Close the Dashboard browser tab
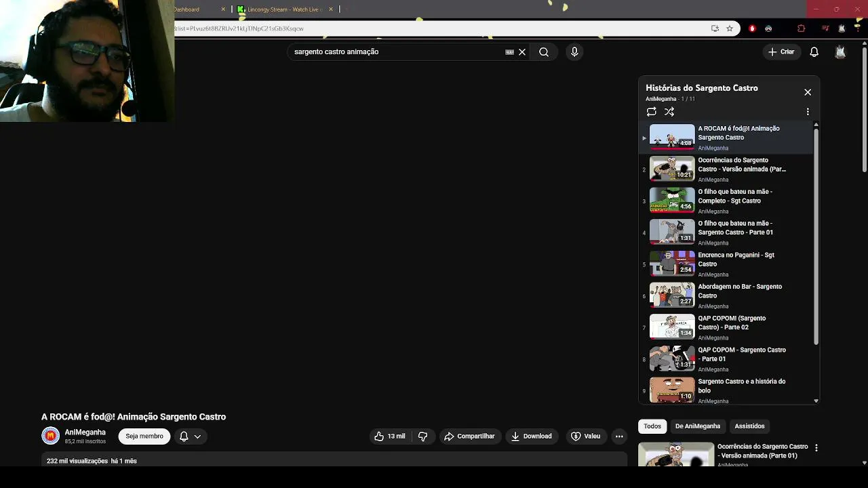The height and width of the screenshot is (488, 868). coord(223,9)
